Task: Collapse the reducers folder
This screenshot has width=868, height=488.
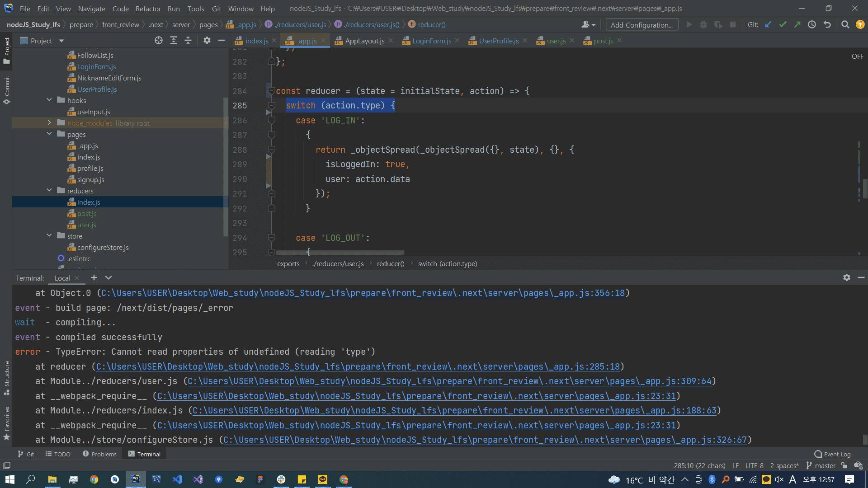Action: click(x=49, y=191)
